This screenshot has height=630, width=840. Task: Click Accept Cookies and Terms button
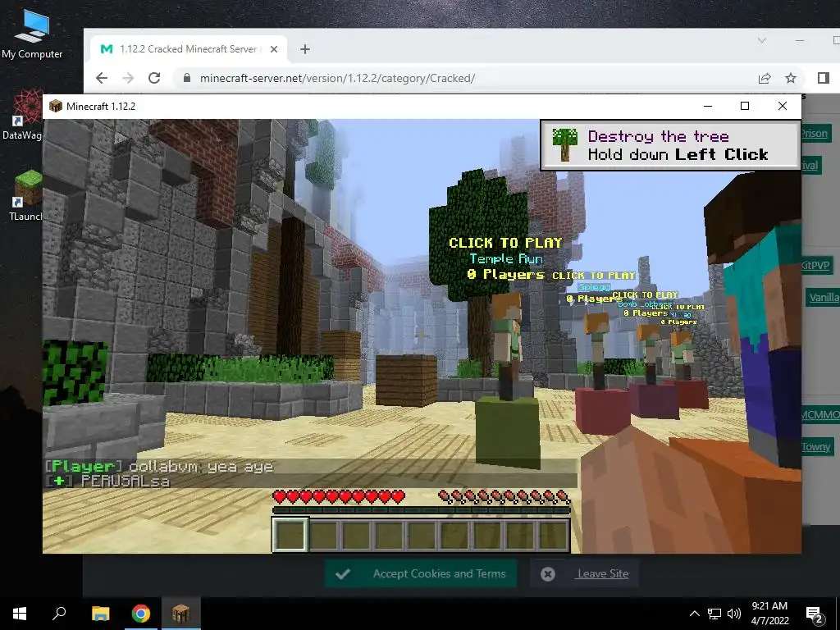(x=421, y=573)
